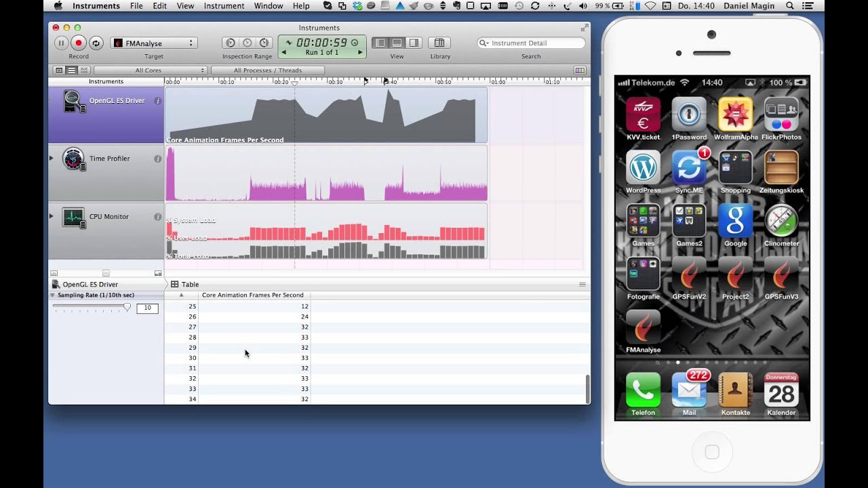The height and width of the screenshot is (488, 868).
Task: Open info for CPU Monitor
Action: point(157,217)
